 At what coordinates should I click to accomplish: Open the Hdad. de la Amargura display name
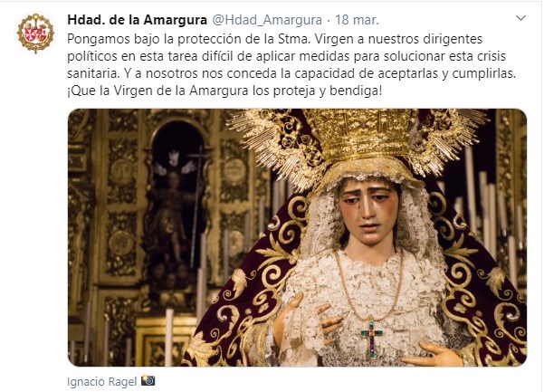(137, 20)
